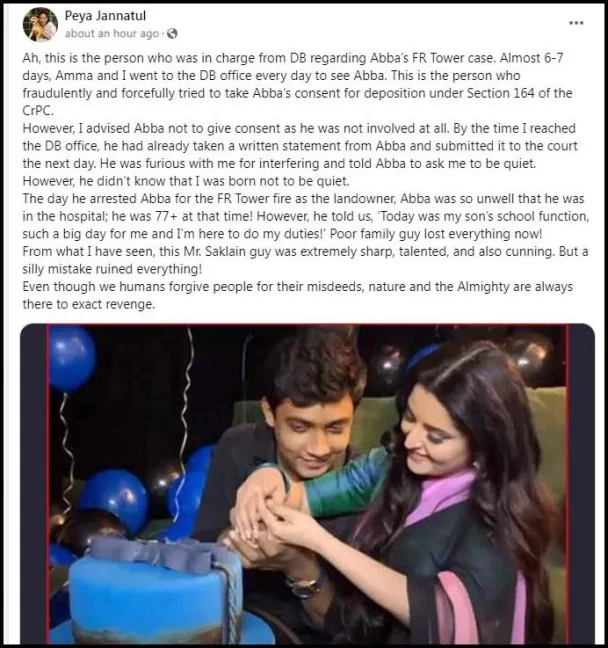Click the first paragraph about FR Tower case
608x648 pixels.
tap(298, 84)
